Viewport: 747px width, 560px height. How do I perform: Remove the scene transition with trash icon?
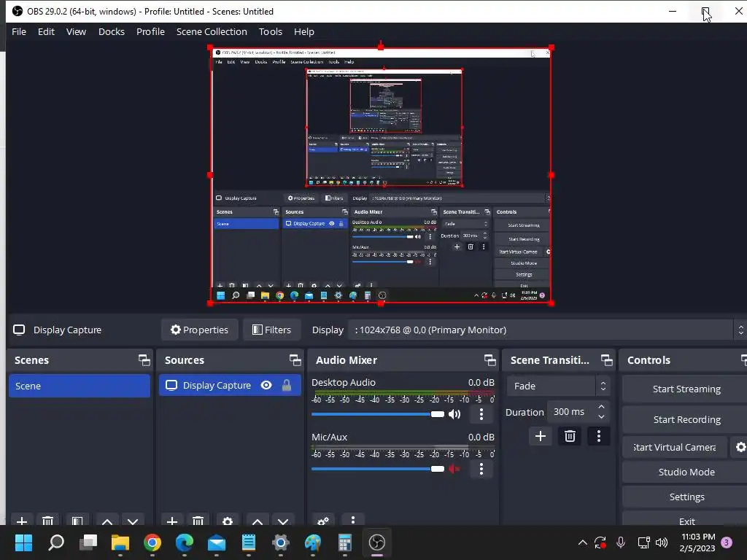570,436
